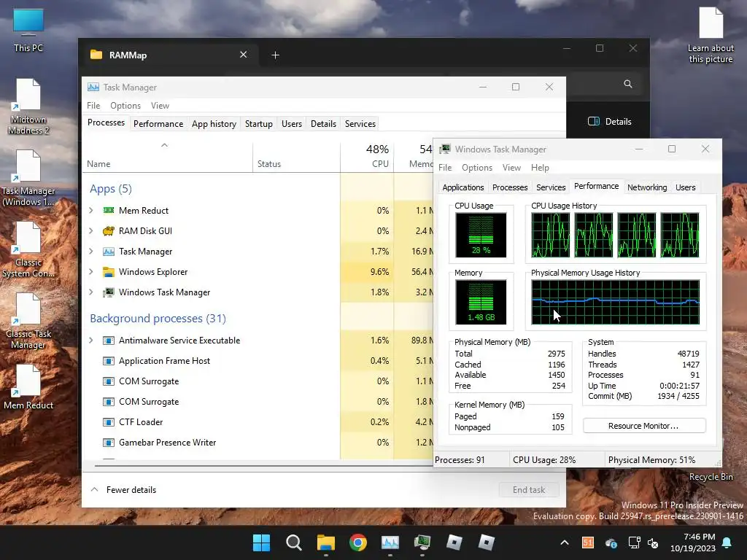Viewport: 747px width, 560px height.
Task: Click the CPU Usage 28 % meter
Action: (481, 235)
